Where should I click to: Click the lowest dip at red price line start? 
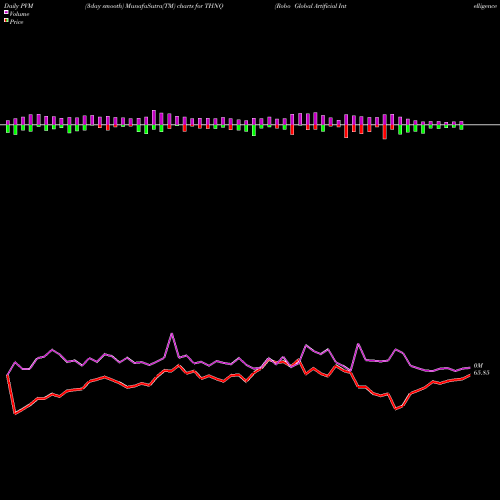[15, 414]
